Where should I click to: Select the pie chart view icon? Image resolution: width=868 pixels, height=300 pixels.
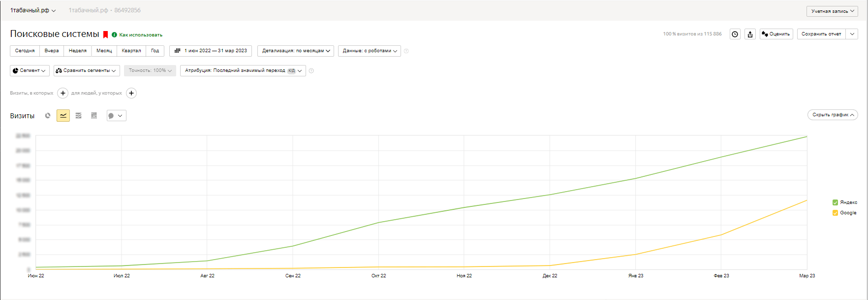[x=48, y=115]
